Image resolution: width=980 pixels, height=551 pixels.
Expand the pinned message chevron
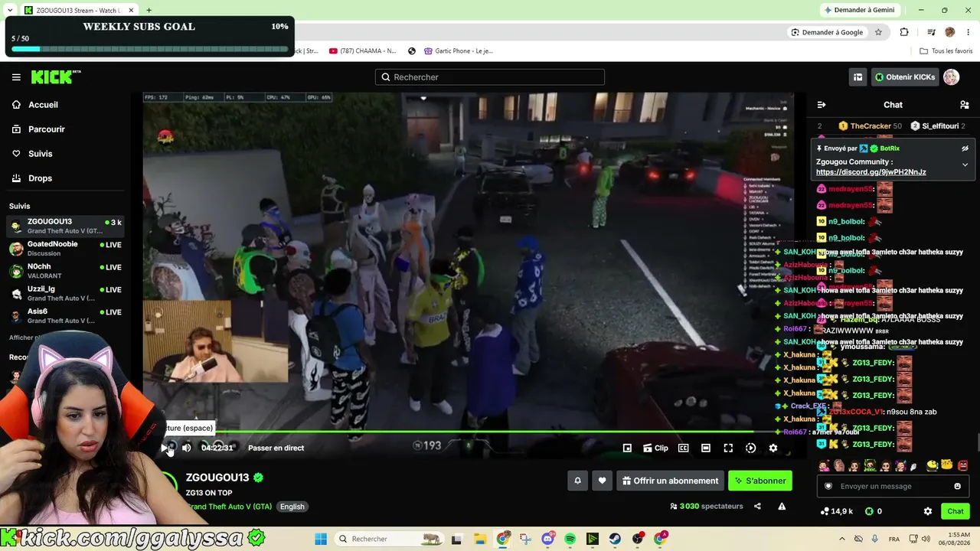pos(965,165)
